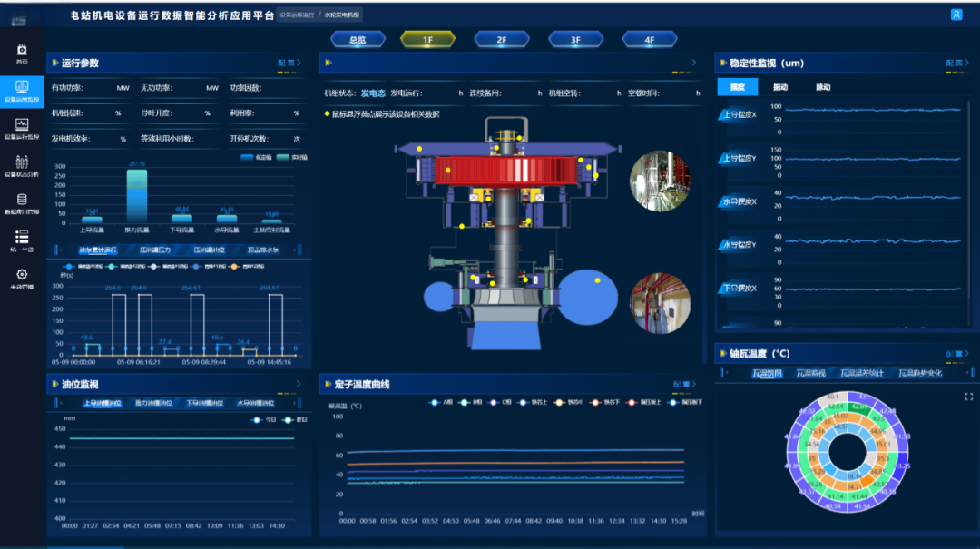Screen dimensions: 980x549
Task: Select the 振动 tab in stability monitoring
Action: (x=779, y=87)
